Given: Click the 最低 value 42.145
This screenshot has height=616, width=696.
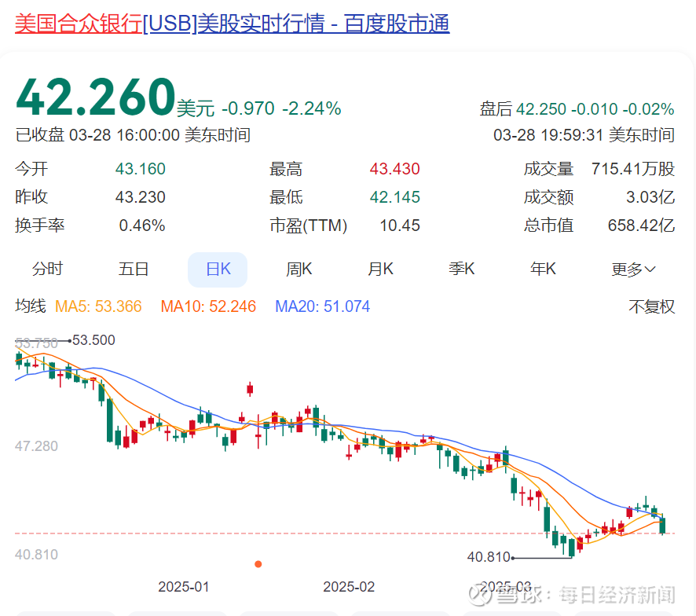Looking at the screenshot, I should tap(394, 197).
